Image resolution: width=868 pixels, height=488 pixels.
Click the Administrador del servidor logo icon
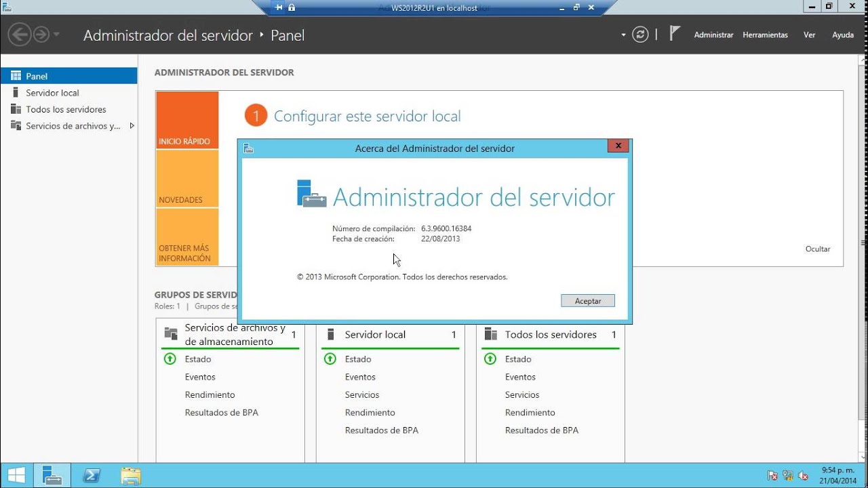tap(312, 194)
